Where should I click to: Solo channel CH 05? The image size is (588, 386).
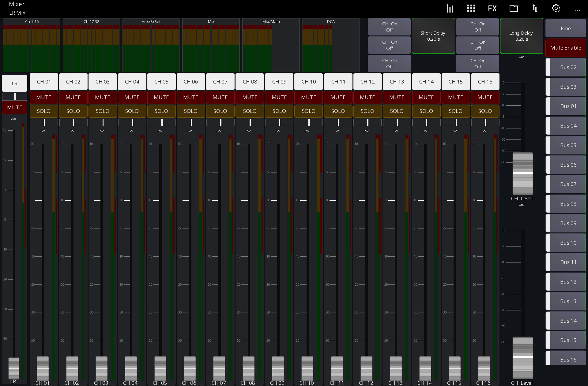161,111
